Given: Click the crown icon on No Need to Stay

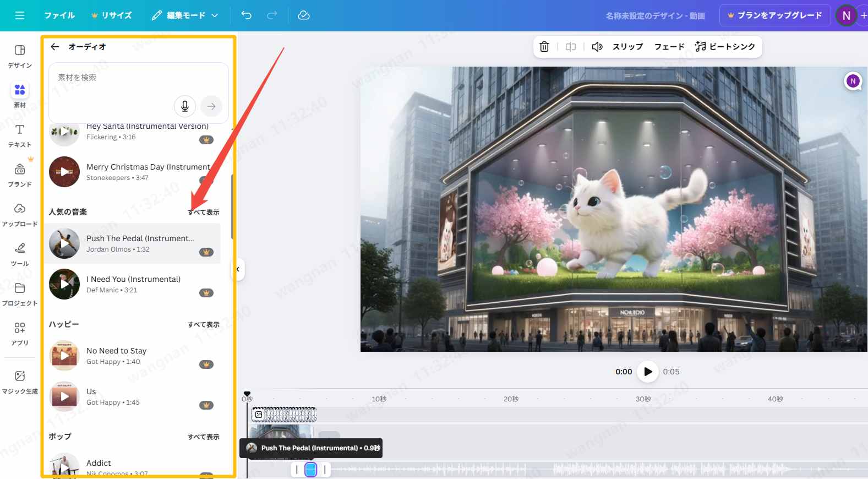Looking at the screenshot, I should pyautogui.click(x=206, y=364).
